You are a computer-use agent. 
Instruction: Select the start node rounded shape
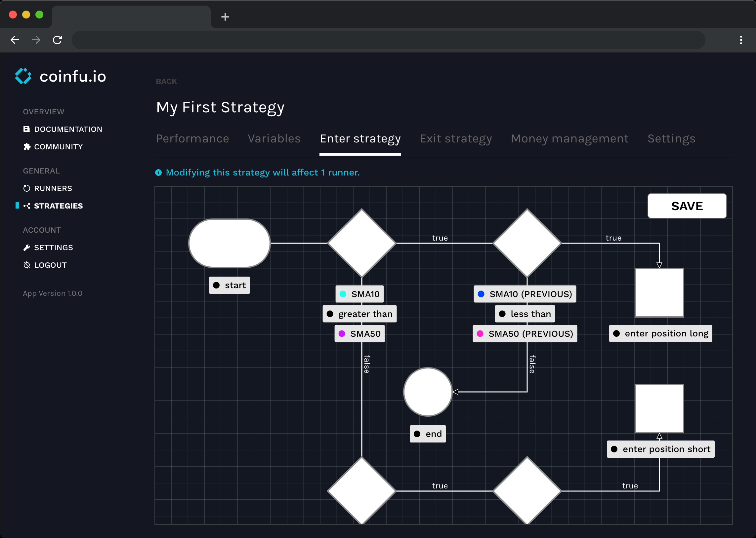click(230, 243)
